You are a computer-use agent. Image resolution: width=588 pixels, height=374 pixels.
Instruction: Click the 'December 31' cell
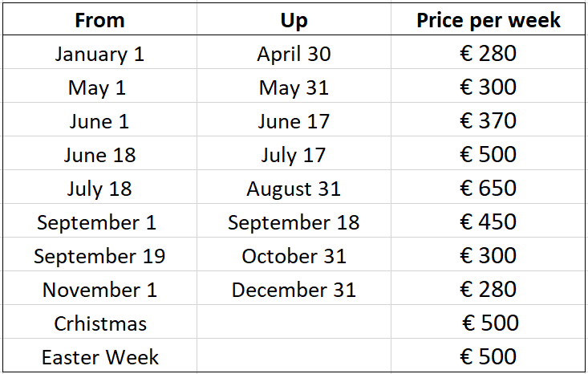294,287
